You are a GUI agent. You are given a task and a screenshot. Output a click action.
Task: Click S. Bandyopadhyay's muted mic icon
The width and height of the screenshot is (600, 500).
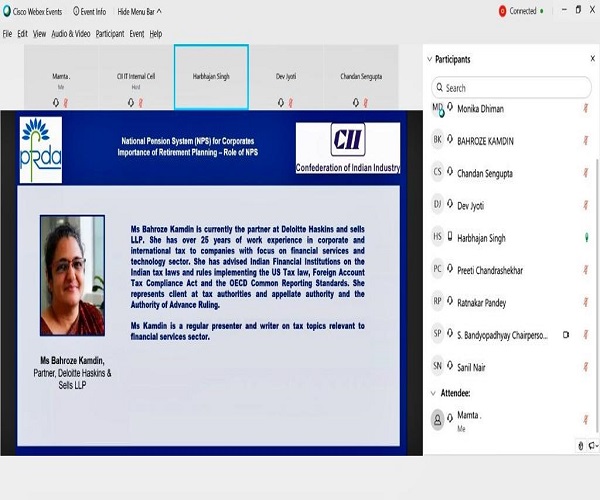[x=586, y=334]
